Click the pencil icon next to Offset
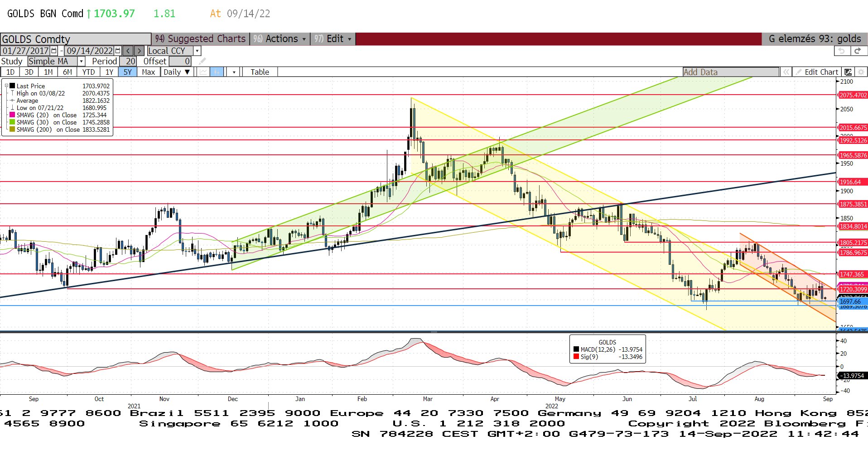This screenshot has height=459, width=868. [x=203, y=61]
